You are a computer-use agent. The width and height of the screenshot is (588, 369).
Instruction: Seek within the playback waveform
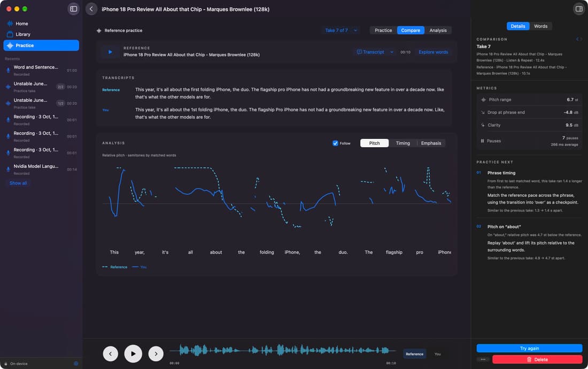[x=283, y=351]
